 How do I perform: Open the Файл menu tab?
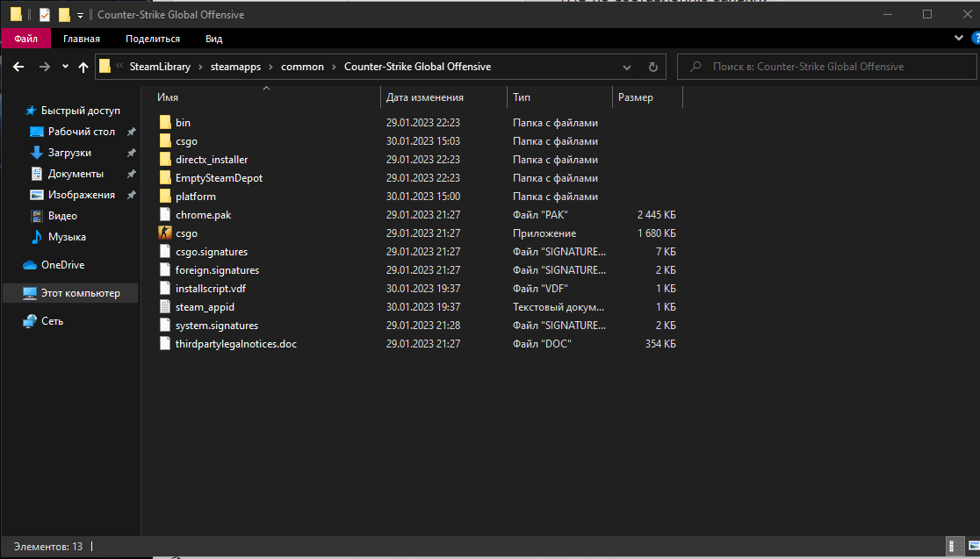pos(25,38)
